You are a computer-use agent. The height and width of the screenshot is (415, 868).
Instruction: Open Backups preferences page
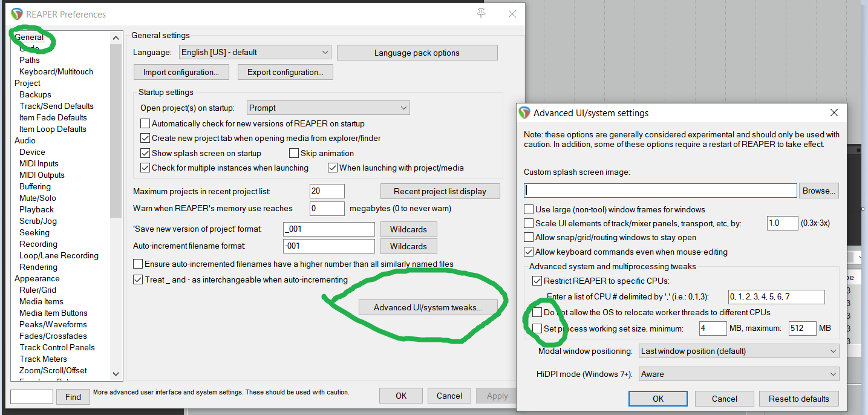[x=35, y=94]
